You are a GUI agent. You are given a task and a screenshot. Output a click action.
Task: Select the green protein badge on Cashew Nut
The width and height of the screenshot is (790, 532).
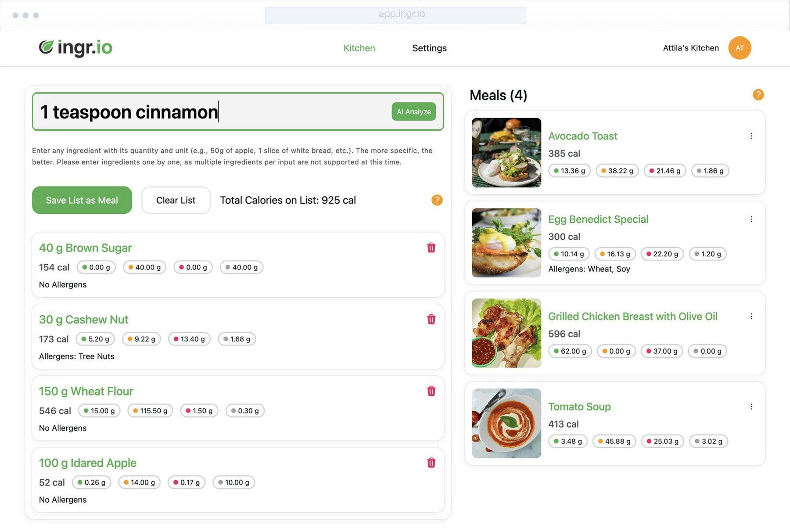(95, 338)
